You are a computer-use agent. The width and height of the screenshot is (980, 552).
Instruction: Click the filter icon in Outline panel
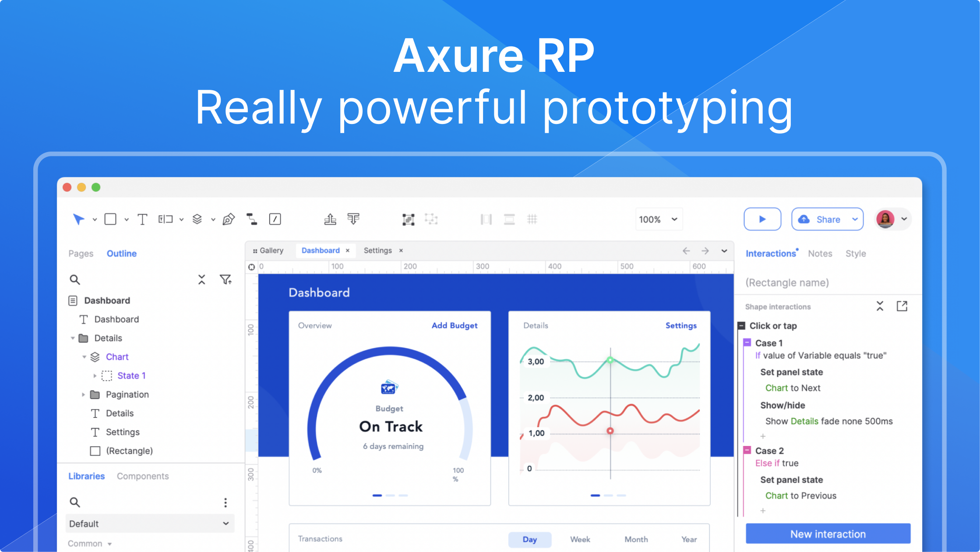(x=226, y=280)
